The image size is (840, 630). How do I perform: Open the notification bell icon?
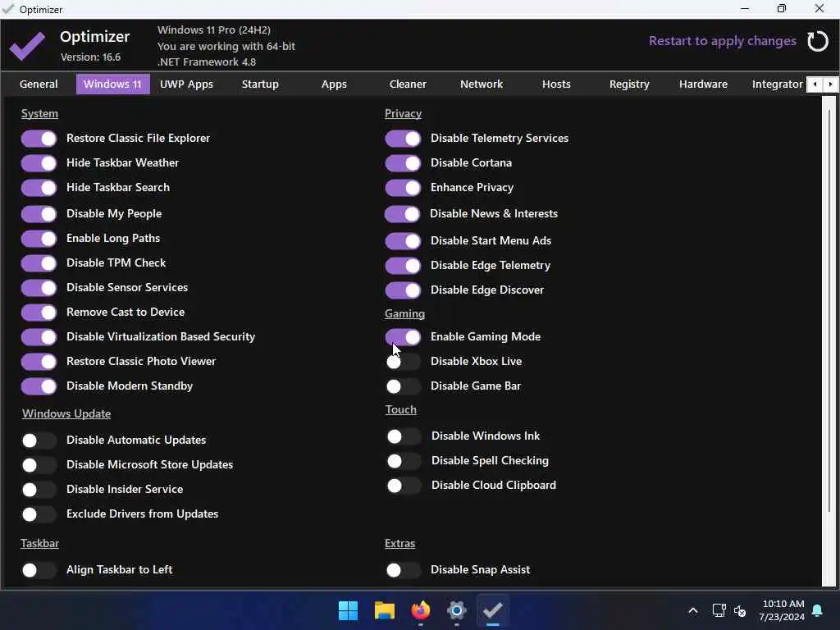point(818,610)
